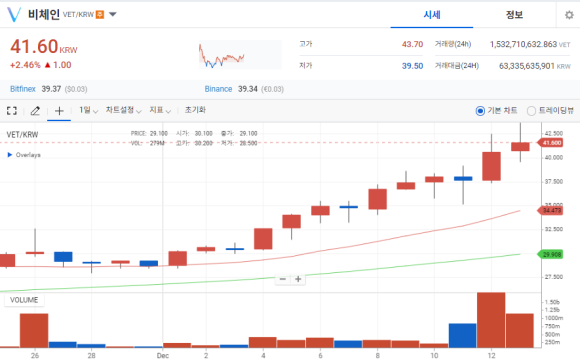This screenshot has width=580, height=362.
Task: Select the crosshair cursor tool
Action: coord(59,111)
